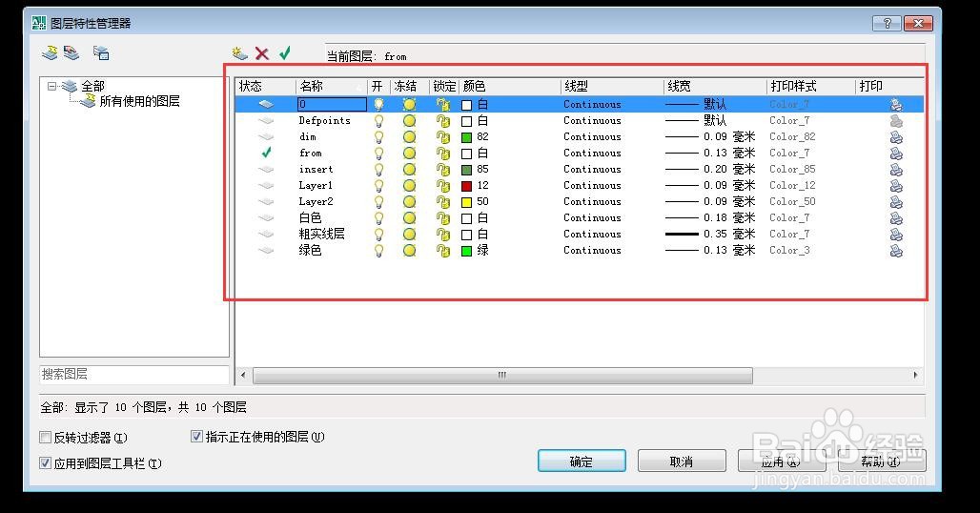Screen dimensions: 980x513
Task: Toggle the on/off bulb for Layer1
Action: [378, 186]
